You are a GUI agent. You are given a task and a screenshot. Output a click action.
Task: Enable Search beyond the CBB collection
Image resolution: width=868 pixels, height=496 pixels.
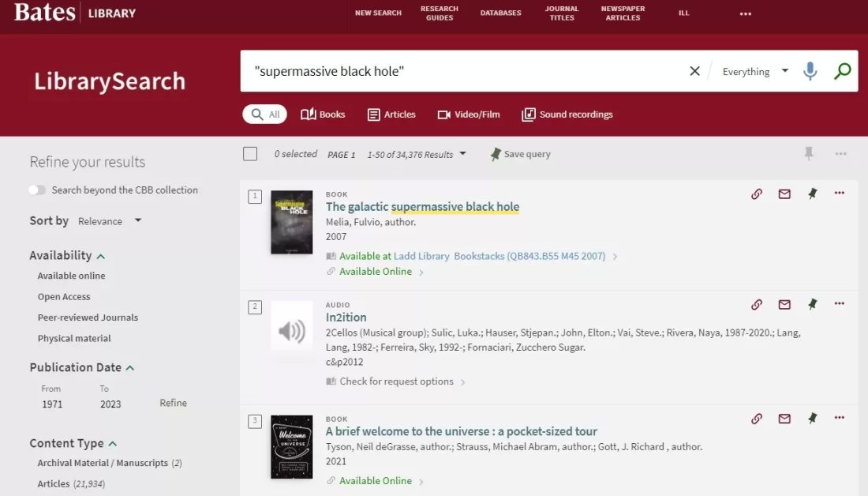pyautogui.click(x=37, y=190)
